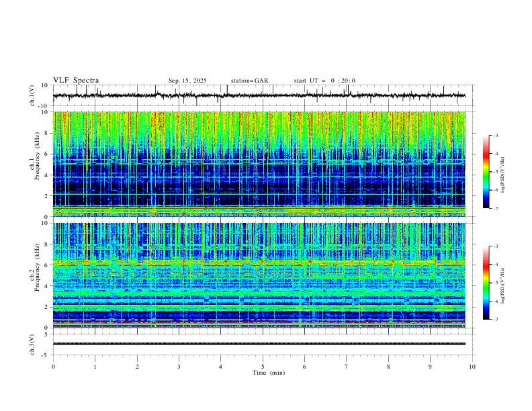The image size is (532, 411).
Task: Click time axis tick label "4"
Action: 220,367
